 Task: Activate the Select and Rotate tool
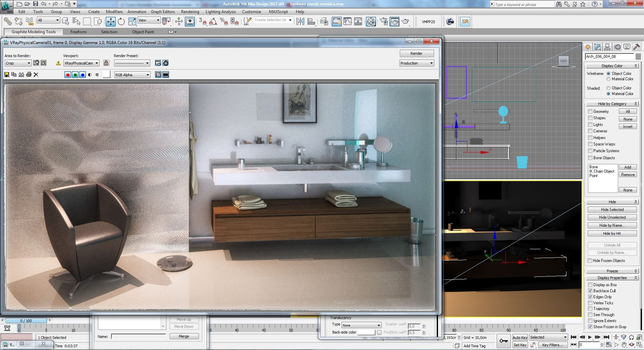(121, 21)
